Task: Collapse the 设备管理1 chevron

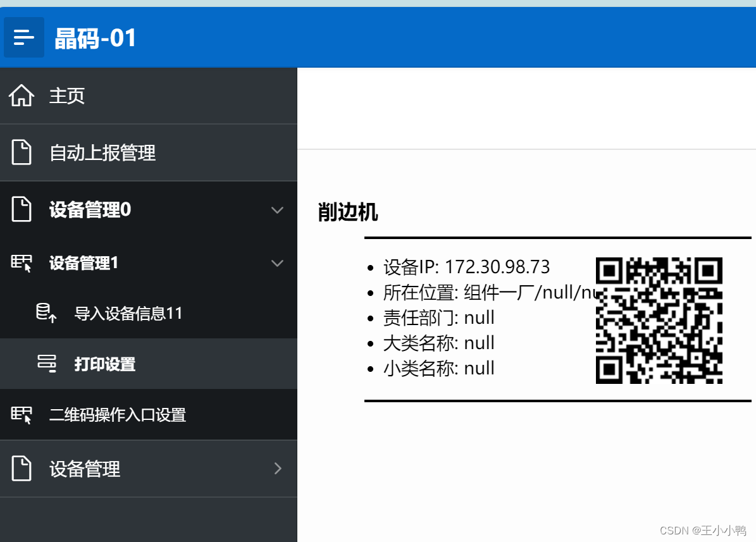Action: [277, 263]
